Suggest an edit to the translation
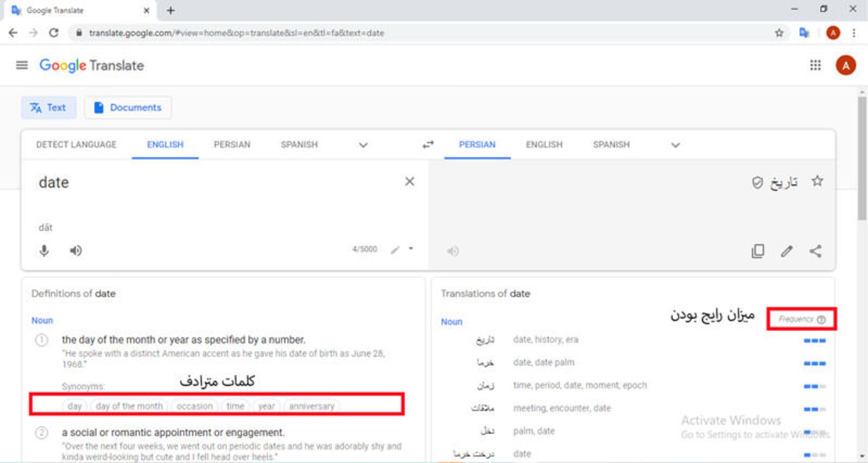Screen dimensions: 868x463 (x=787, y=251)
